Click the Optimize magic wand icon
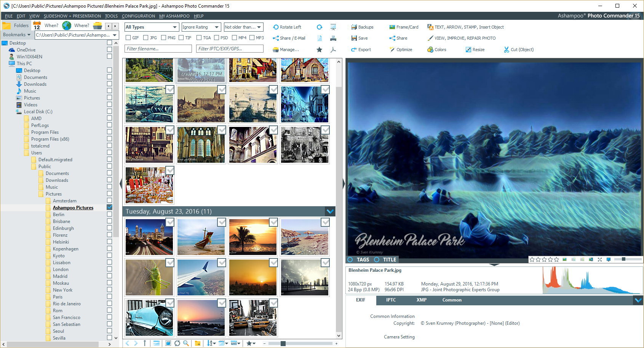The height and width of the screenshot is (348, 644). click(392, 50)
